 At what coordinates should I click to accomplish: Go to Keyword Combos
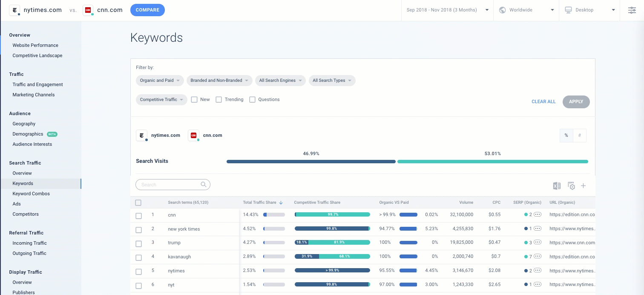(31, 194)
